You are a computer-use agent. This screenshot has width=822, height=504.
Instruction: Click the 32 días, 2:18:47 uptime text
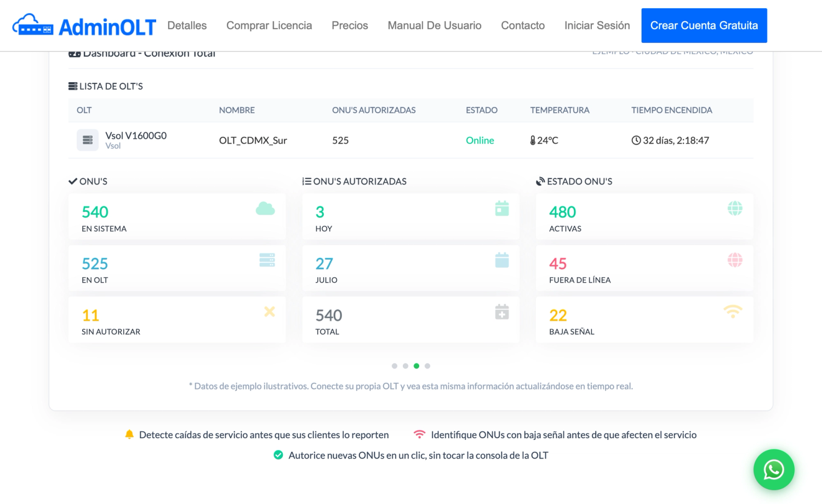click(676, 140)
